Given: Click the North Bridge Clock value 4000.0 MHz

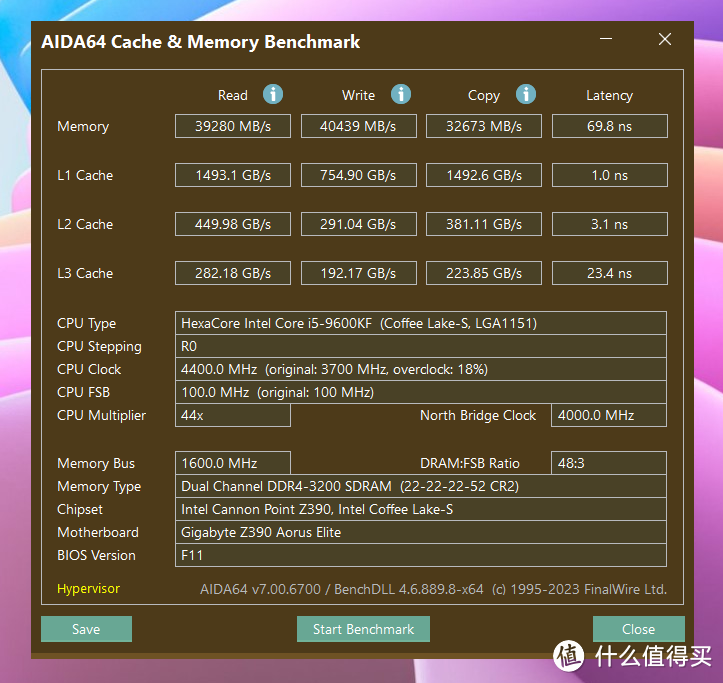Looking at the screenshot, I should [609, 415].
